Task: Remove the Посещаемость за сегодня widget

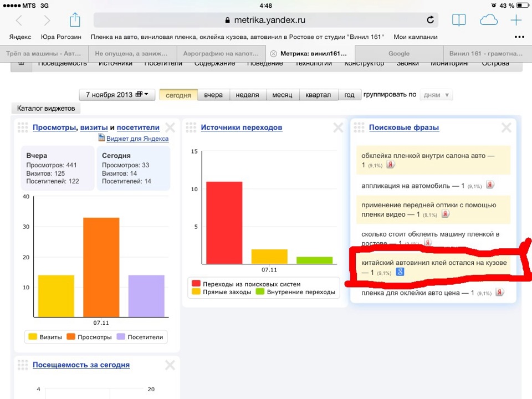Action: pos(170,365)
